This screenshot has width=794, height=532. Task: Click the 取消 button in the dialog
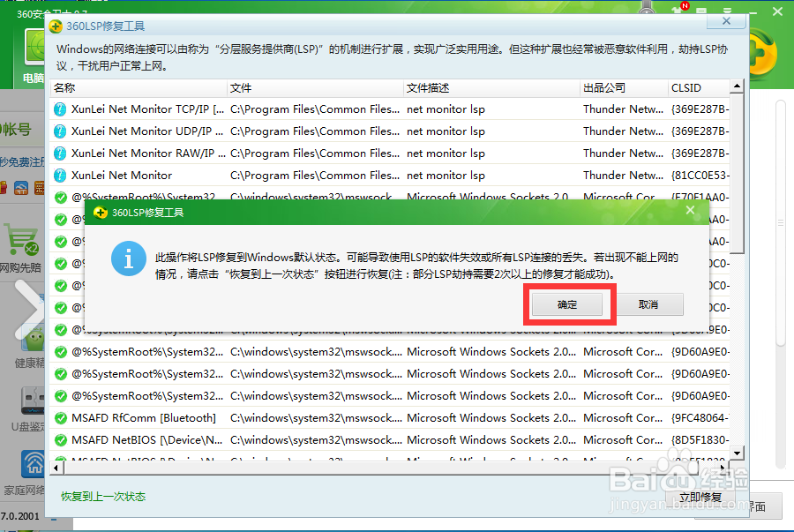[648, 304]
